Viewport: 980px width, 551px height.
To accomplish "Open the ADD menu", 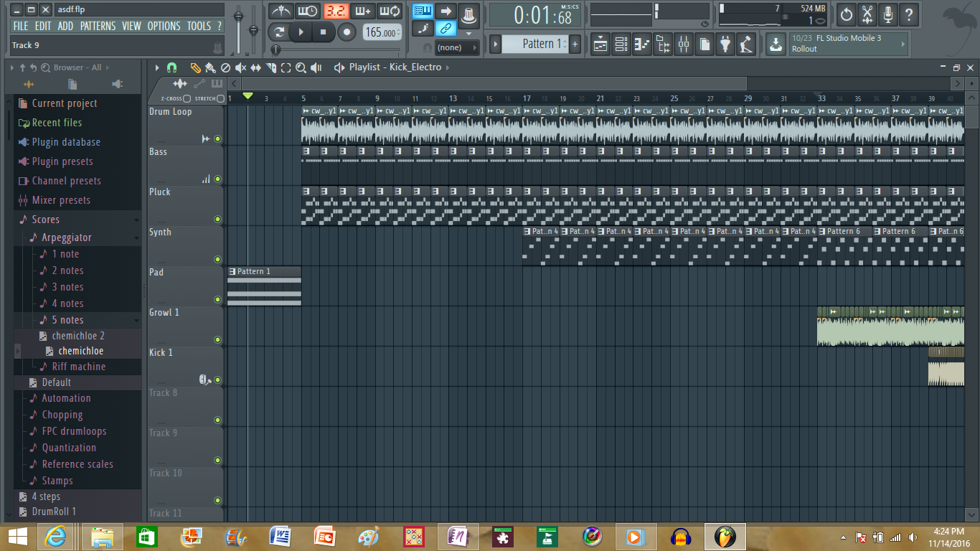I will pyautogui.click(x=65, y=26).
